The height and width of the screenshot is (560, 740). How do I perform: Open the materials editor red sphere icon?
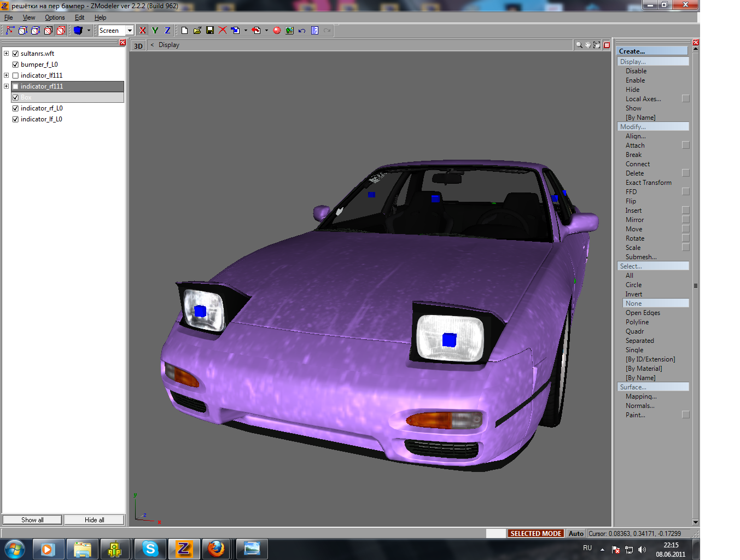pos(277,31)
